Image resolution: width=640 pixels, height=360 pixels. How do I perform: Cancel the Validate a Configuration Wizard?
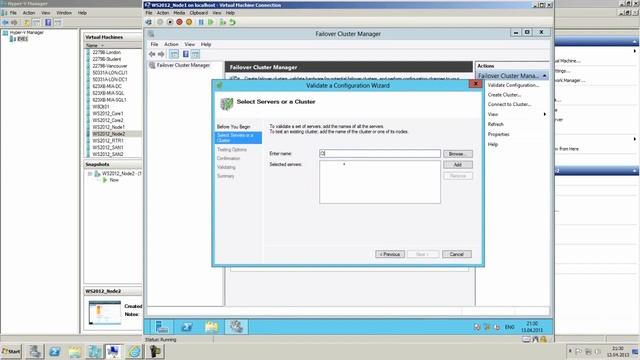[457, 254]
